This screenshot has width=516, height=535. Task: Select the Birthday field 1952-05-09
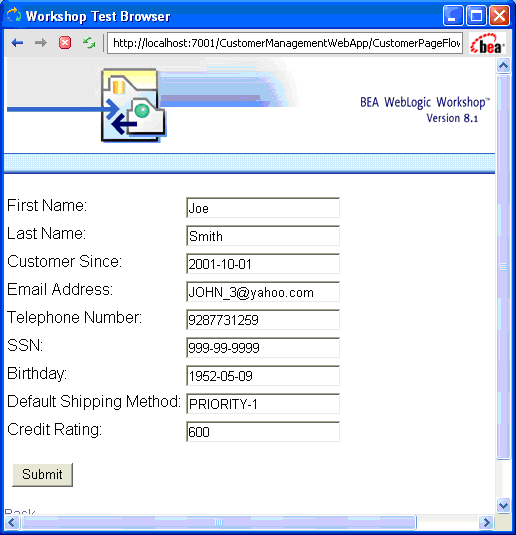click(263, 375)
